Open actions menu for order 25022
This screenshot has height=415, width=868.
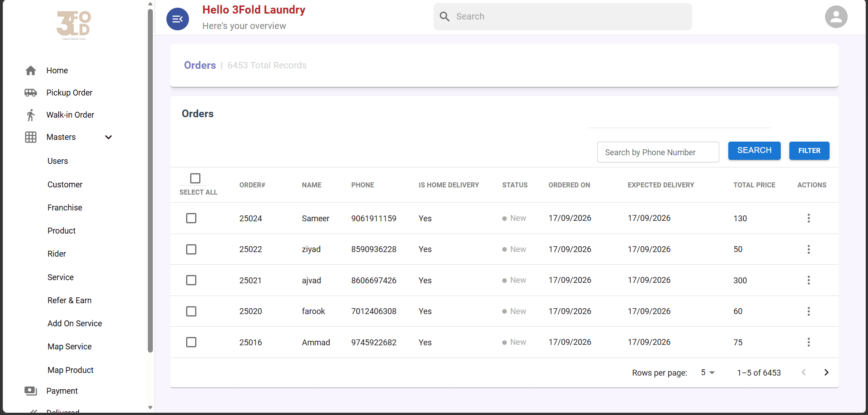coord(809,249)
